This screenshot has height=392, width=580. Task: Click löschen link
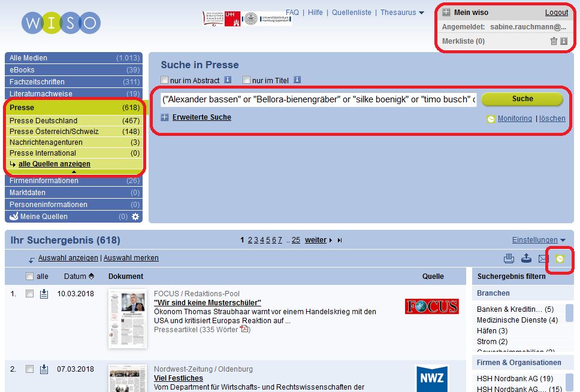pyautogui.click(x=552, y=118)
